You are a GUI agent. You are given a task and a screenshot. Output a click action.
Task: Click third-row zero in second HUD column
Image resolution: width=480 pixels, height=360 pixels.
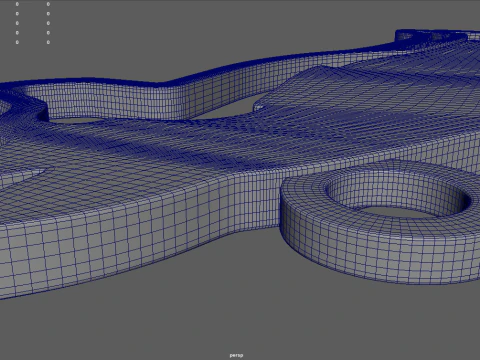pyautogui.click(x=48, y=23)
